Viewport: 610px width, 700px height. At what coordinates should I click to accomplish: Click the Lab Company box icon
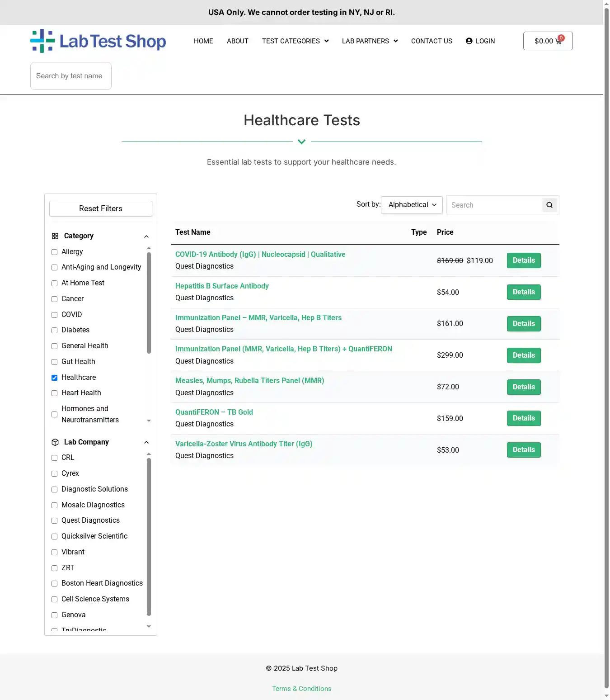click(x=55, y=442)
